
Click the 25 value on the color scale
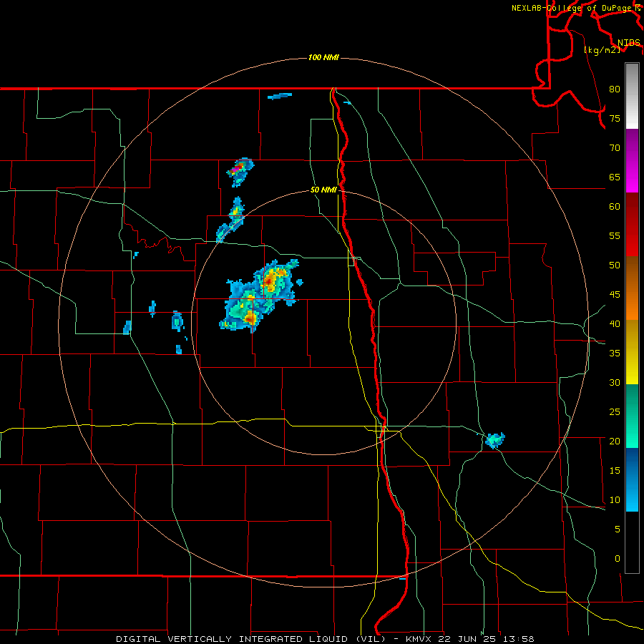point(615,412)
